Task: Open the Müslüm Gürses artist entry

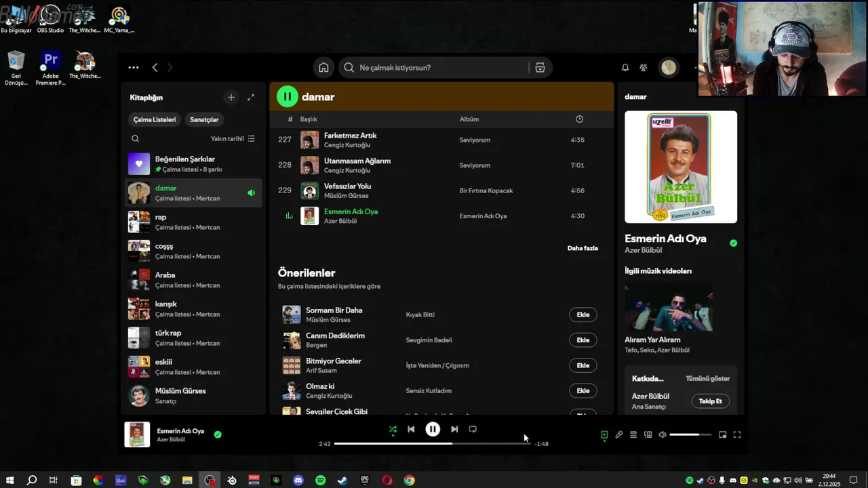Action: point(193,396)
